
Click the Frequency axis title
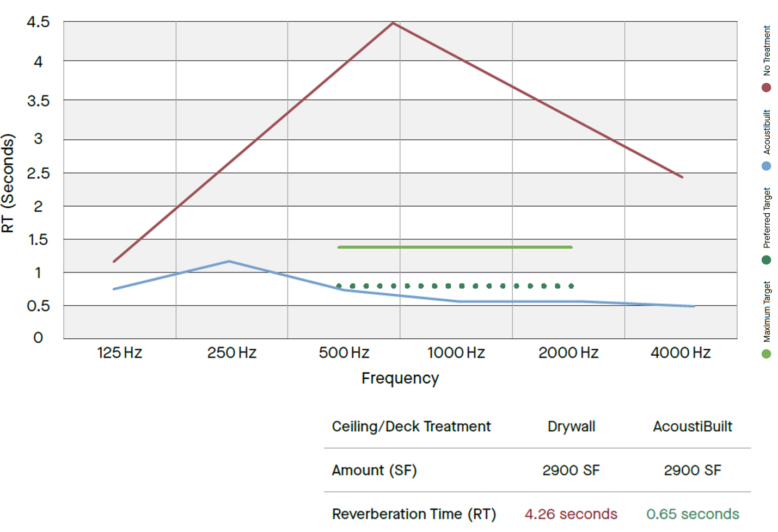point(400,378)
